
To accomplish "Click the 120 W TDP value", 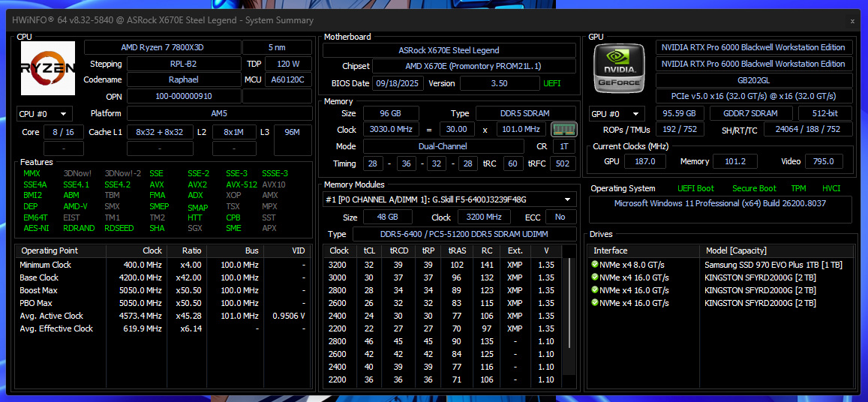I will [288, 64].
